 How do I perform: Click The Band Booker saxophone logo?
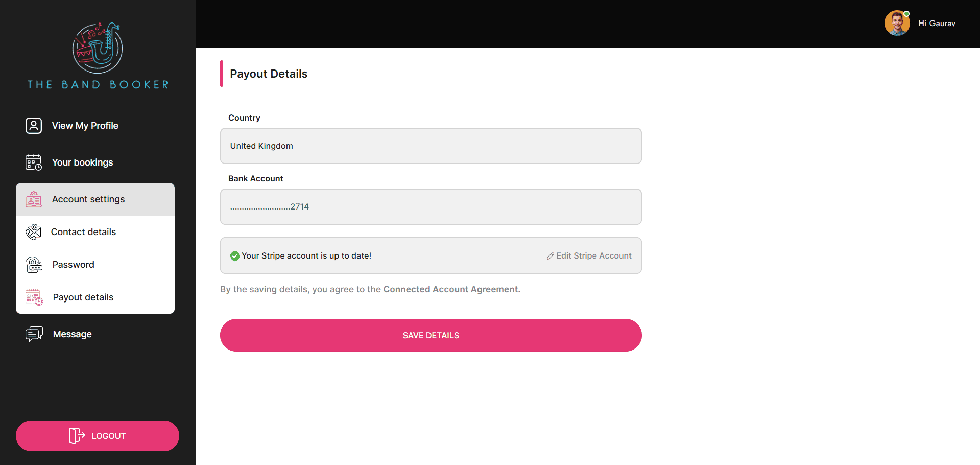click(98, 48)
